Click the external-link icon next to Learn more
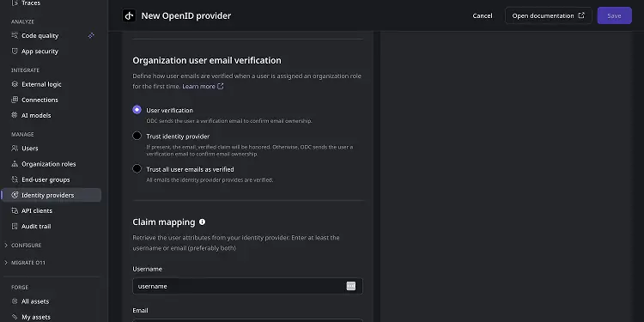 (x=221, y=86)
